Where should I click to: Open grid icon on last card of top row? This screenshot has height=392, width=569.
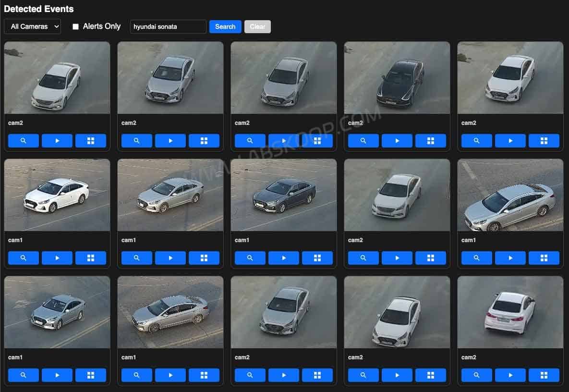tap(544, 140)
